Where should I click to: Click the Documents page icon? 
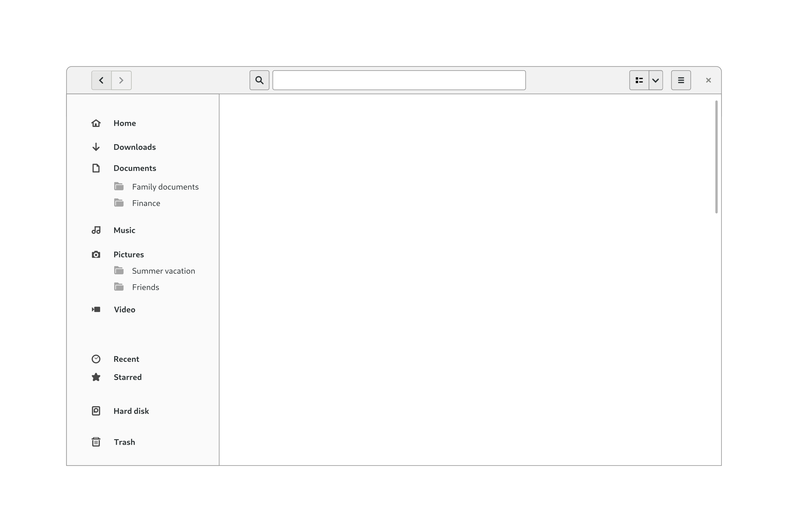click(96, 168)
